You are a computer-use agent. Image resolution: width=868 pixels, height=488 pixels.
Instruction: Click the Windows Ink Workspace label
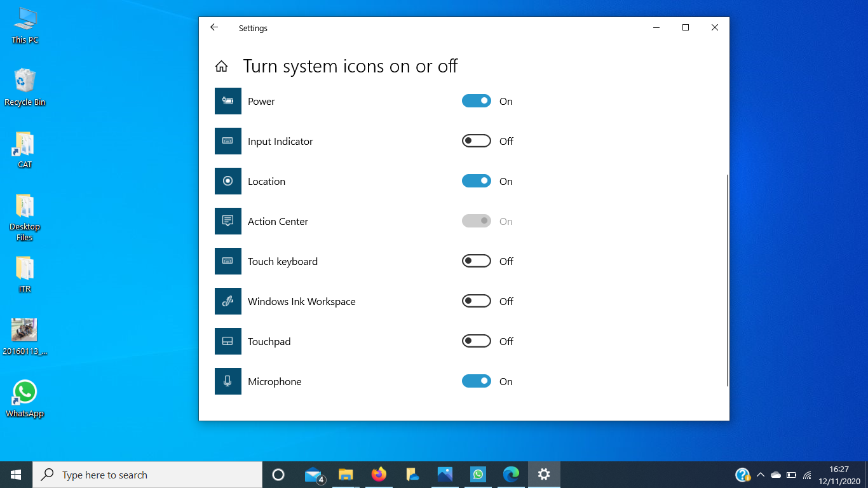(x=302, y=301)
